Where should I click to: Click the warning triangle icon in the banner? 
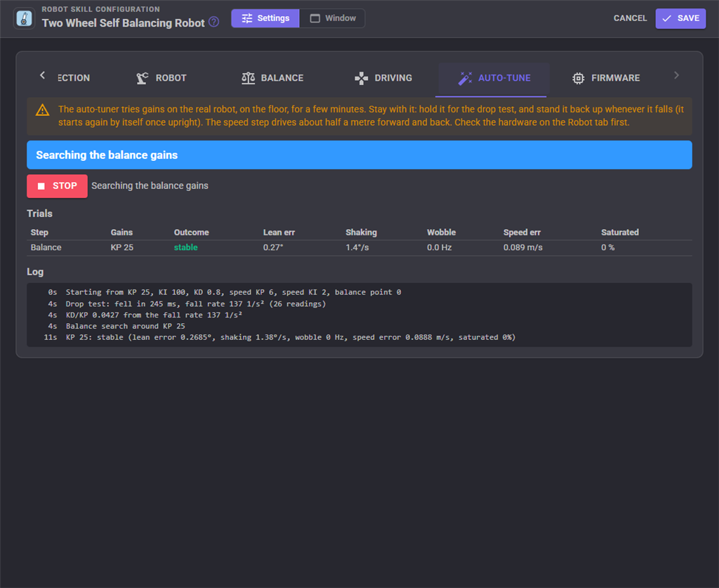point(43,110)
